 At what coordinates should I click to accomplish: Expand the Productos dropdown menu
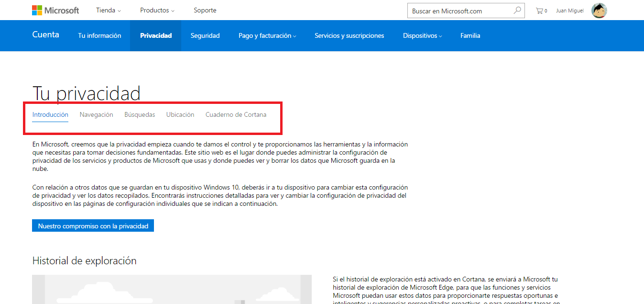point(157,10)
